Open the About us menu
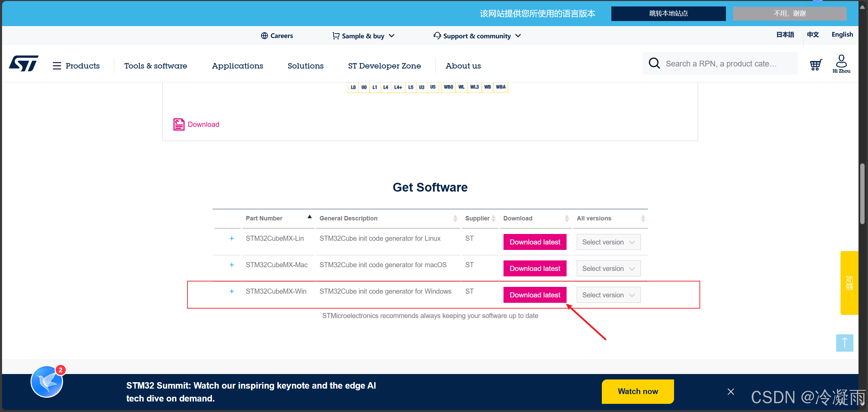 pos(463,66)
